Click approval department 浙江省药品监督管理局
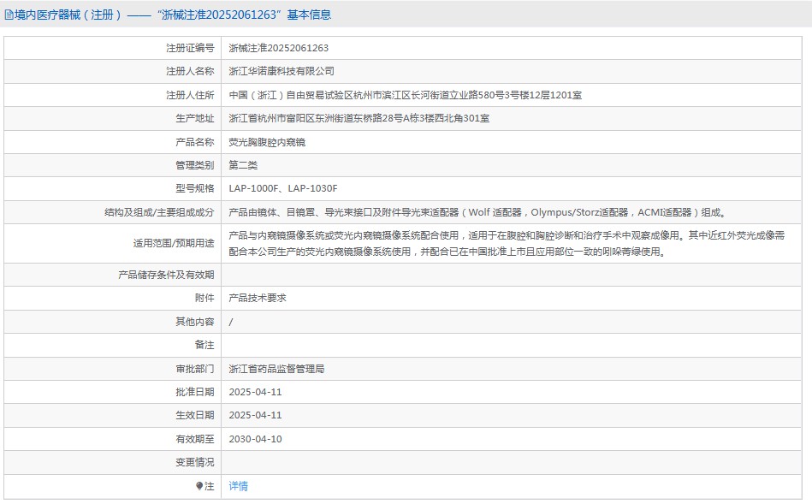This screenshot has width=812, height=504. [x=276, y=369]
